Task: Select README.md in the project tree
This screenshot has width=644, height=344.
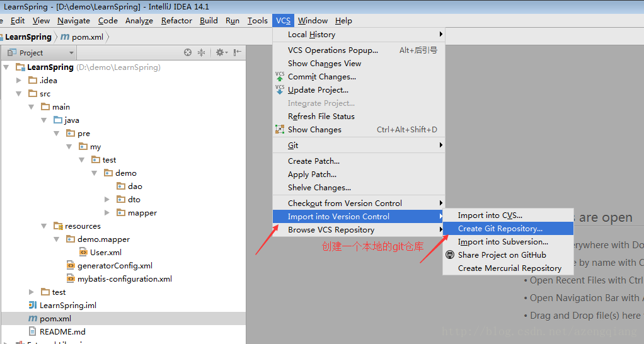Action: pos(124,331)
